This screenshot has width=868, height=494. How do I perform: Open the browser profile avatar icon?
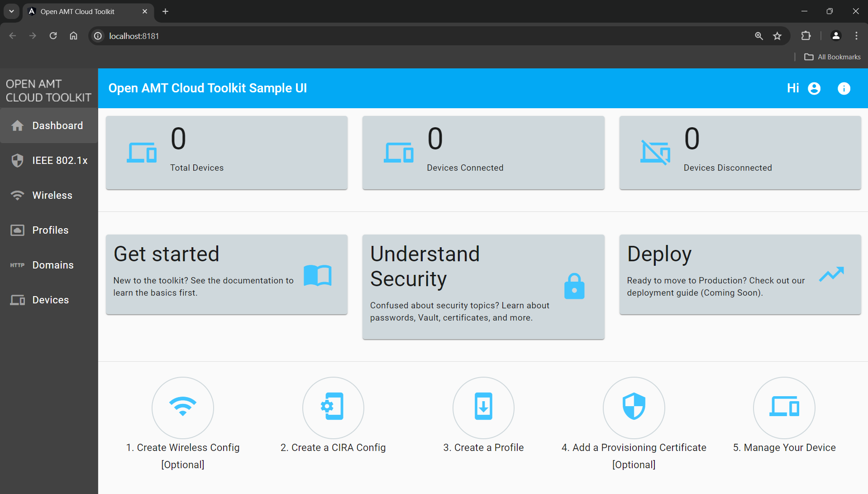point(836,36)
